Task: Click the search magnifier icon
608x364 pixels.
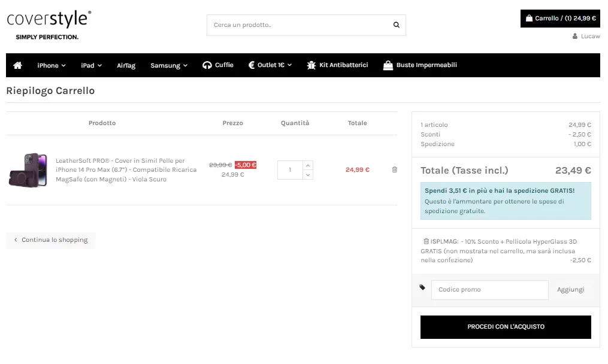Action: point(397,25)
